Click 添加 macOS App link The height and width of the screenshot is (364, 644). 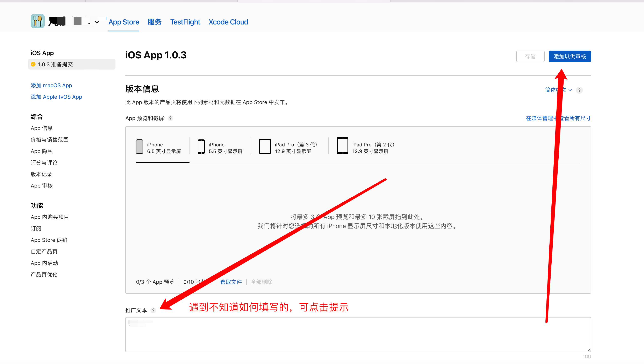(51, 86)
